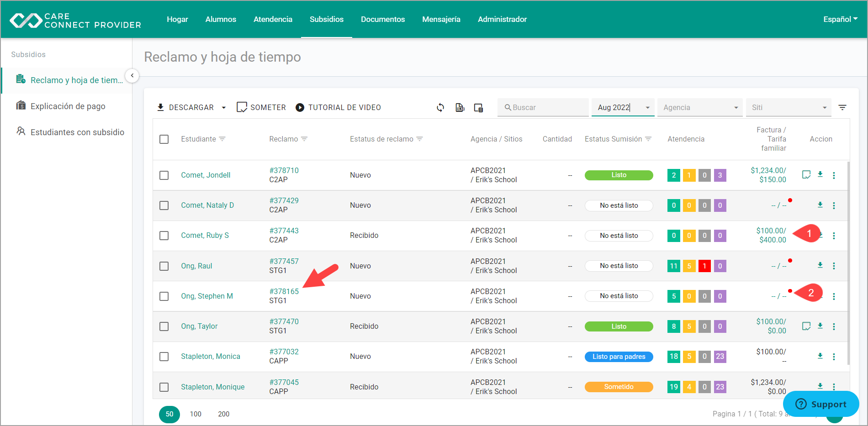Click the Reclamo column filter icon
The height and width of the screenshot is (426, 868).
[x=304, y=139]
